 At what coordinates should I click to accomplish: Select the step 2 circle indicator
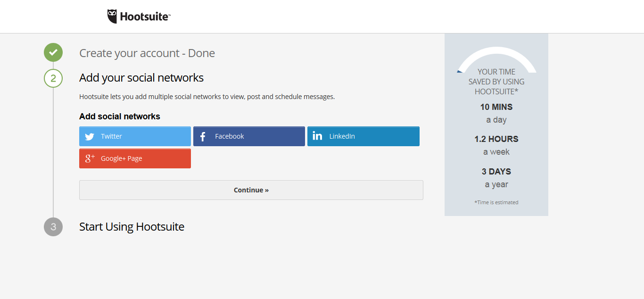(x=53, y=78)
